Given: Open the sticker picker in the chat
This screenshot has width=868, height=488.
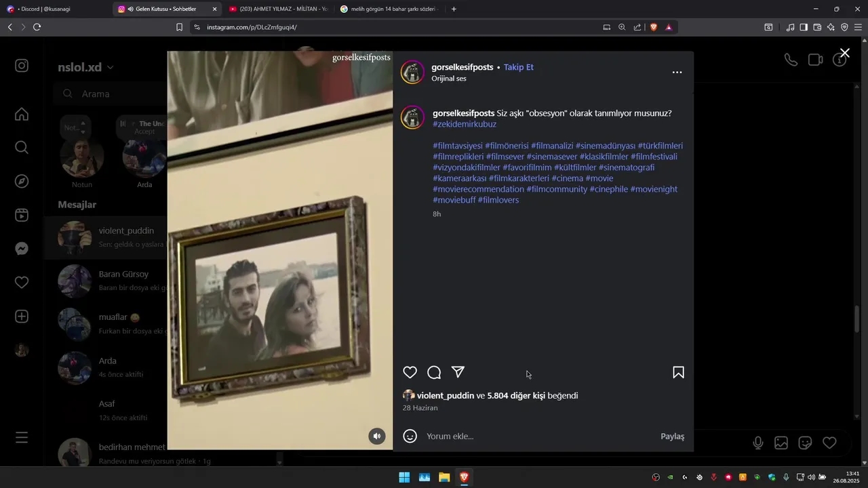Looking at the screenshot, I should click(805, 443).
